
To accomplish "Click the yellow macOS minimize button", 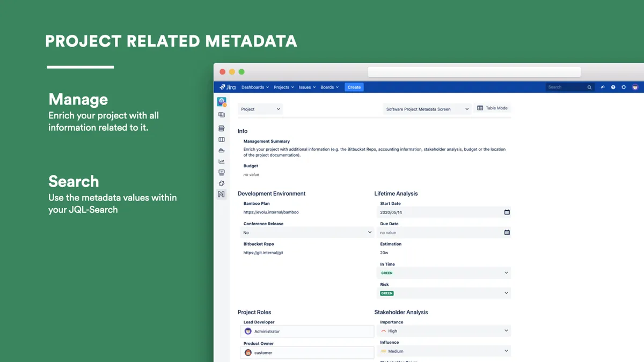I will (x=232, y=72).
